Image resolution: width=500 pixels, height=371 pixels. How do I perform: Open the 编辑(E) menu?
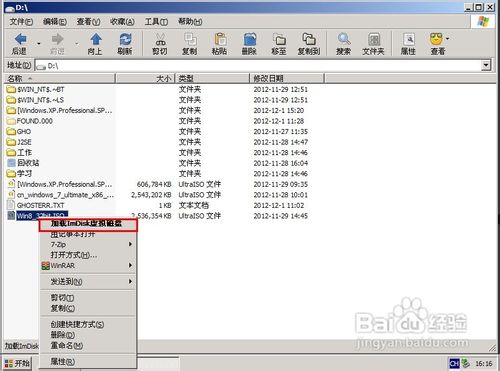tap(55, 22)
